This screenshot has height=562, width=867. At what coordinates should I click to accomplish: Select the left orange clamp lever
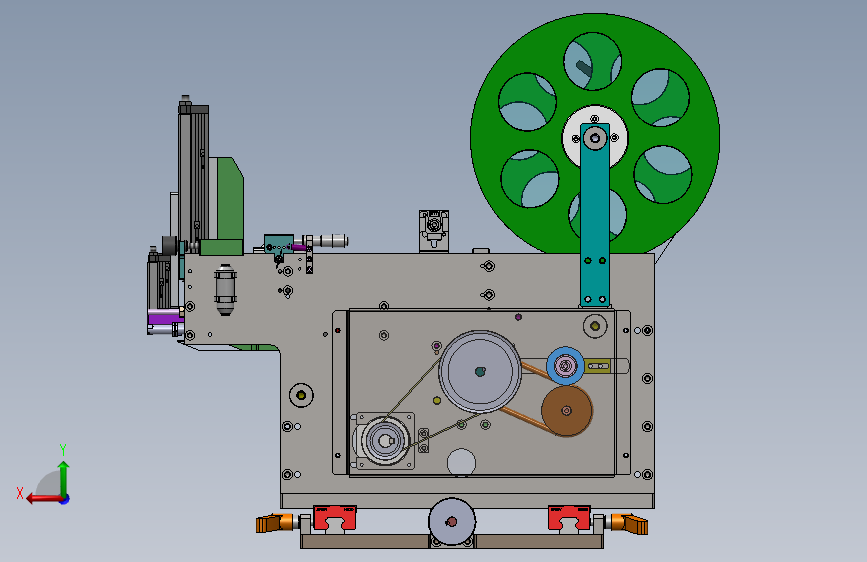(x=274, y=523)
